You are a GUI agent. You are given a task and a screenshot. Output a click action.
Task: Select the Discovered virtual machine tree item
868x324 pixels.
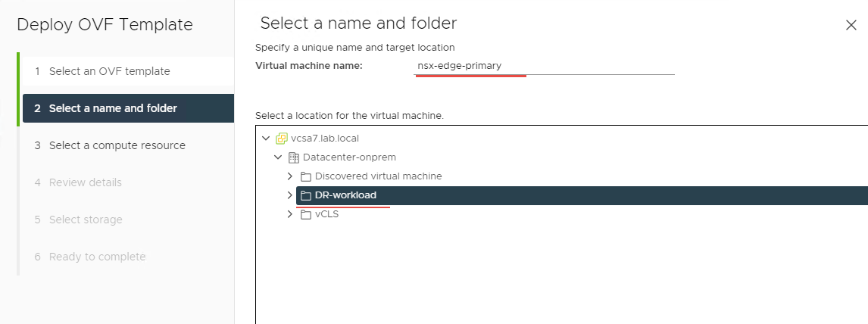click(x=378, y=176)
